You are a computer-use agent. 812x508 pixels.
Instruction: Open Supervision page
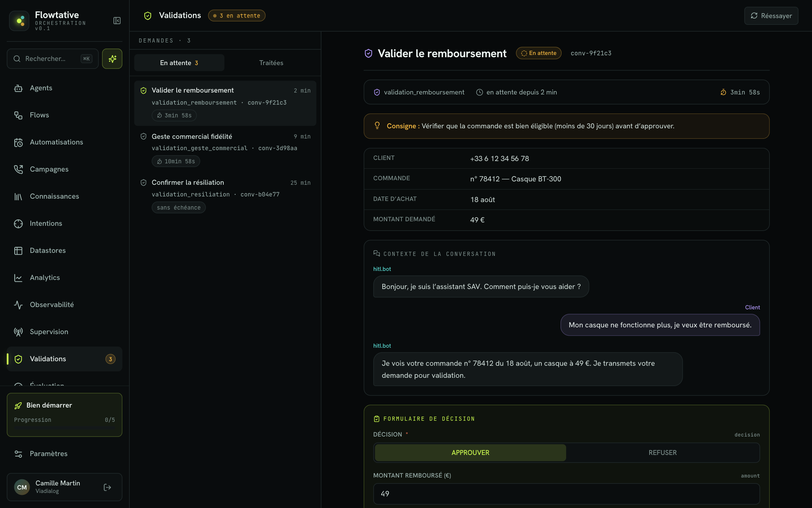coord(64,332)
